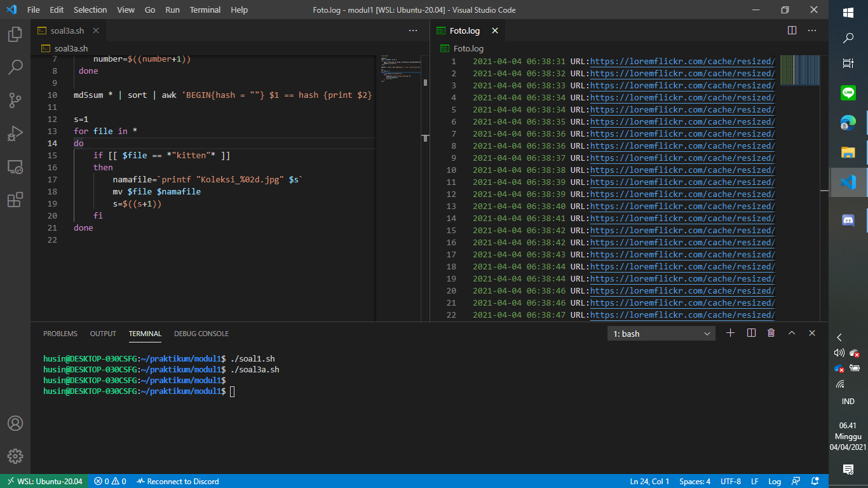Open the Explorer view in activity bar

[15, 34]
